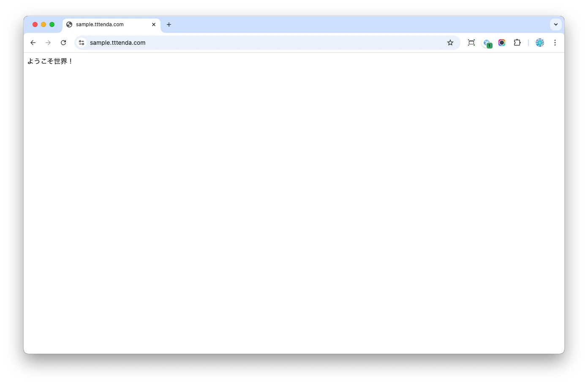The height and width of the screenshot is (385, 588).
Task: Open the tab search chevron
Action: point(555,24)
